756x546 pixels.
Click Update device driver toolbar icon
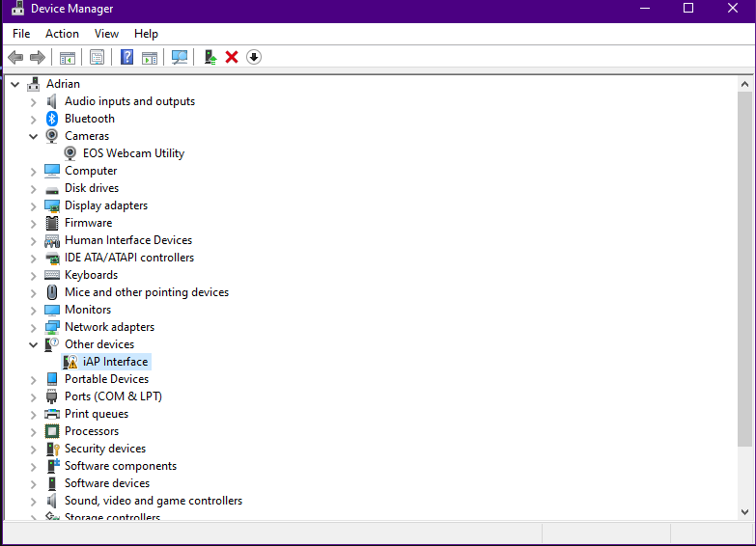(x=210, y=57)
